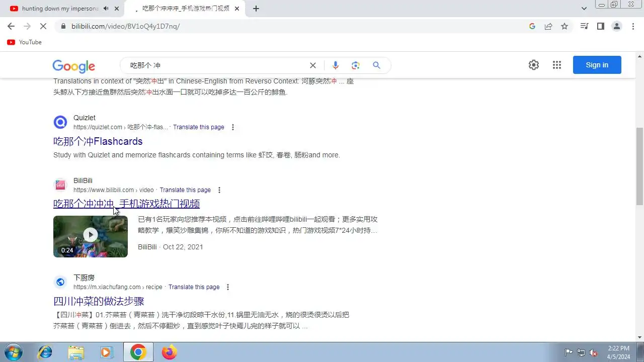644x362 pixels.
Task: Open the Google apps grid
Action: [x=557, y=65]
